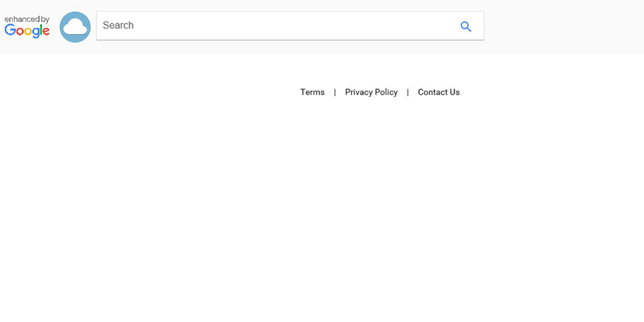The width and height of the screenshot is (644, 322).
Task: Focus the Search input field
Action: (290, 25)
